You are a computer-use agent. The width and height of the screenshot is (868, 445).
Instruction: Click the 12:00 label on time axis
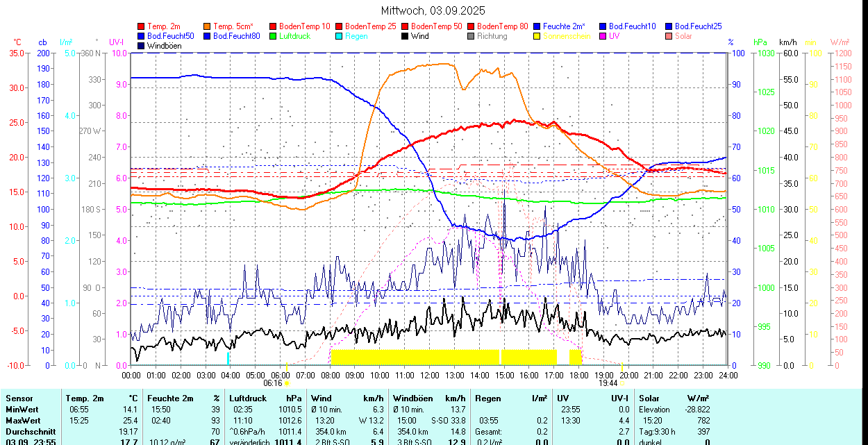429,375
